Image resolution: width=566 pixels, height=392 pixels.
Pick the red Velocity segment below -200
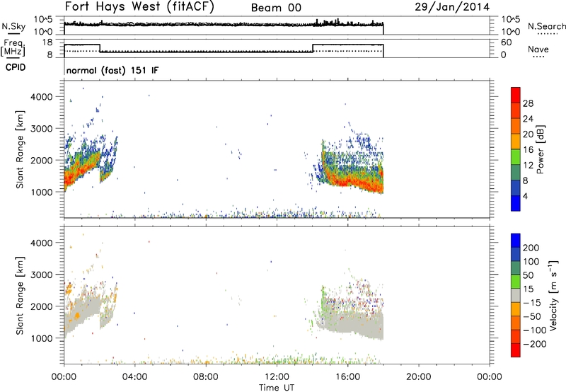coord(516,350)
